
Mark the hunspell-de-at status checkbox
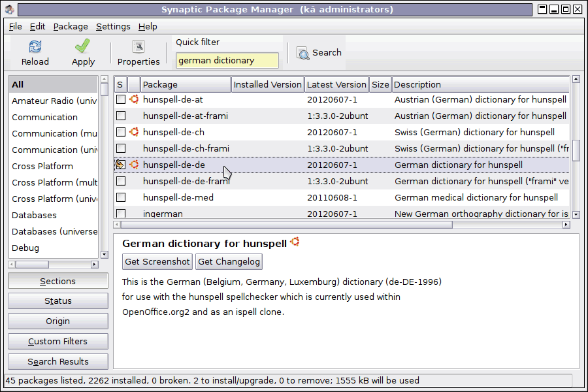pyautogui.click(x=121, y=99)
